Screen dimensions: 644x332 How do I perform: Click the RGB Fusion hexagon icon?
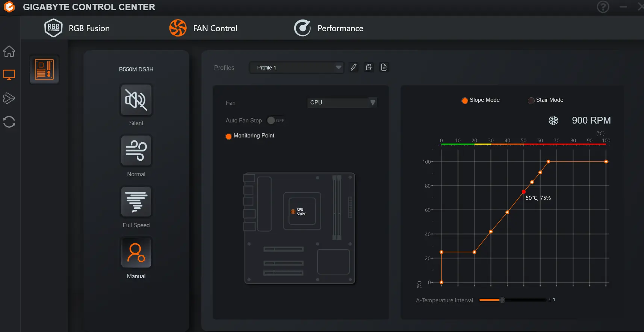[x=53, y=28]
